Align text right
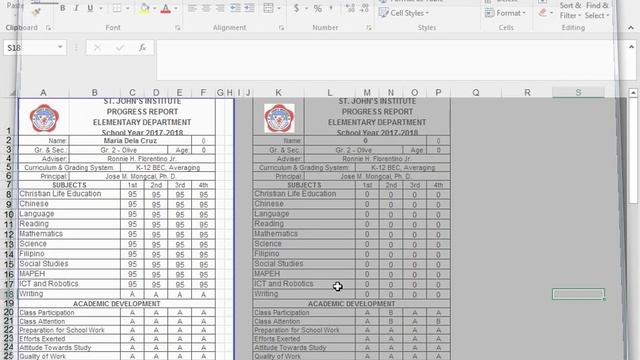The width and height of the screenshot is (640, 360). (x=220, y=8)
